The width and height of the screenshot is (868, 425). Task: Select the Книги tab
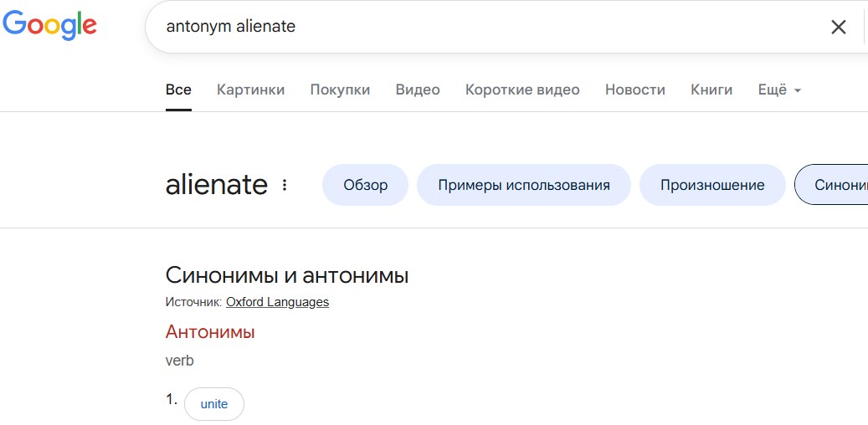pos(711,90)
